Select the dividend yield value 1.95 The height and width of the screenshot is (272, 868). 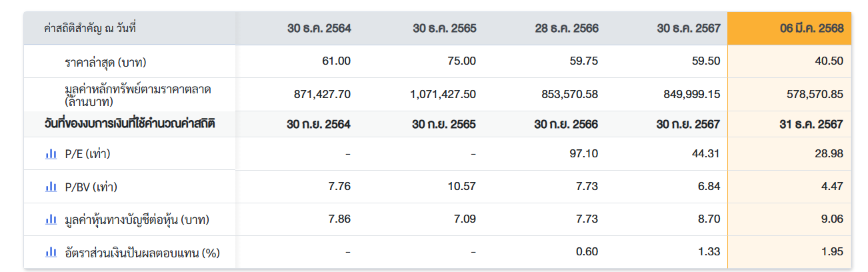[x=833, y=251]
